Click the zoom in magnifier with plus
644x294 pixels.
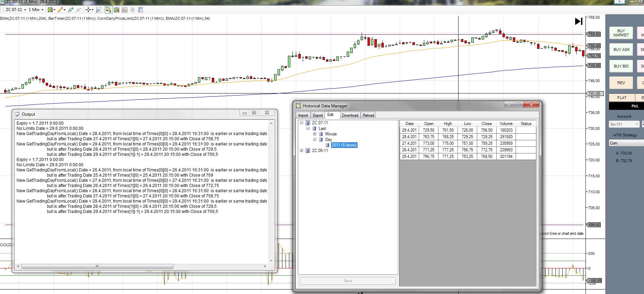(x=71, y=10)
